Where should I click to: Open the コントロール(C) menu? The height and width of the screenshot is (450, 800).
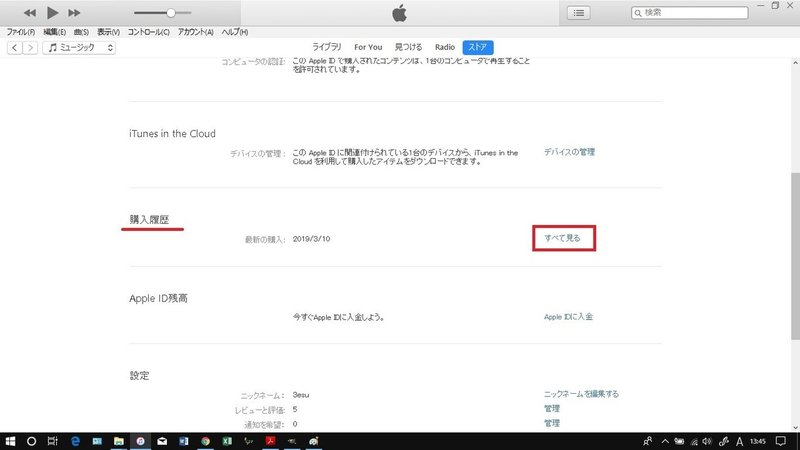pyautogui.click(x=148, y=32)
